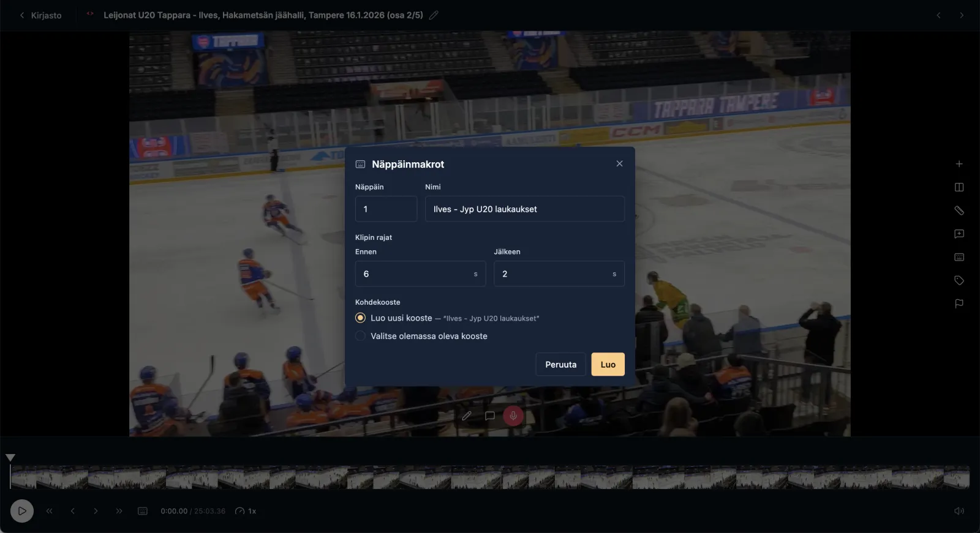Click the video timeline thumbnail strip
This screenshot has height=533, width=980.
[x=490, y=477]
